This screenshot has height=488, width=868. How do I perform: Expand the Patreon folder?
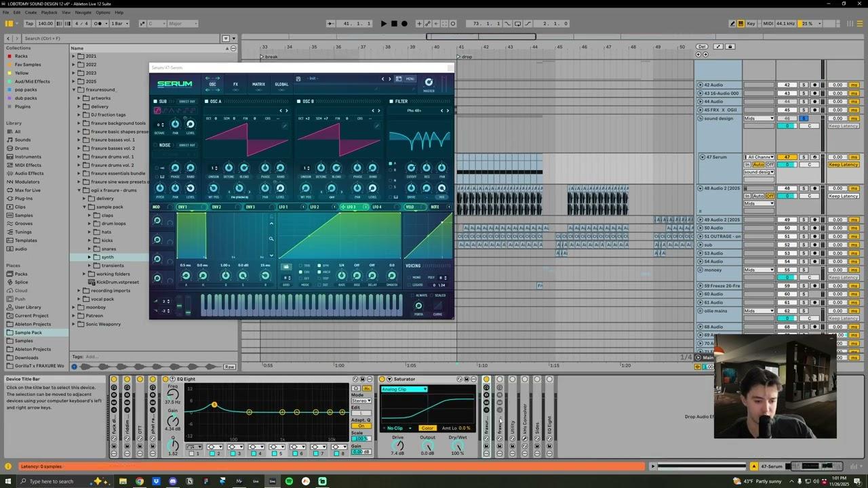[73, 315]
